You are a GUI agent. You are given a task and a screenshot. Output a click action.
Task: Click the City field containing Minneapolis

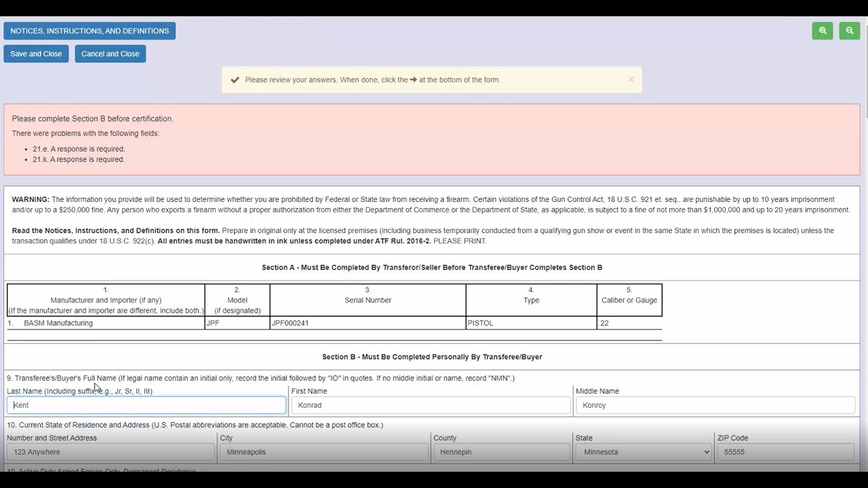pyautogui.click(x=324, y=452)
